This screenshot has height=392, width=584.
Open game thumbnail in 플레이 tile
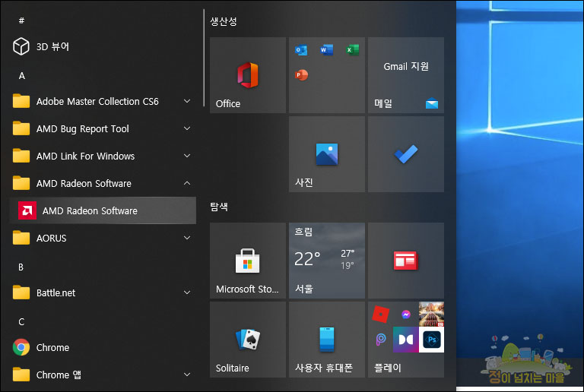(431, 315)
